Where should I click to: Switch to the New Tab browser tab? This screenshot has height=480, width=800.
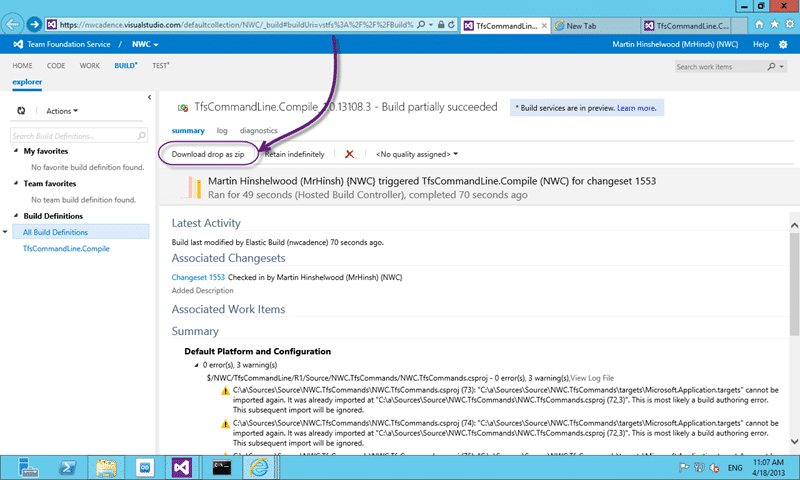595,26
